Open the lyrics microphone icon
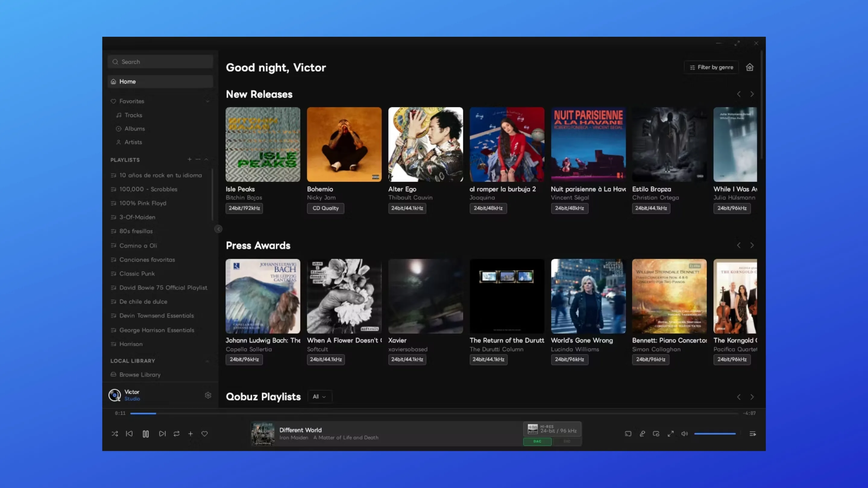This screenshot has width=868, height=488. (642, 434)
